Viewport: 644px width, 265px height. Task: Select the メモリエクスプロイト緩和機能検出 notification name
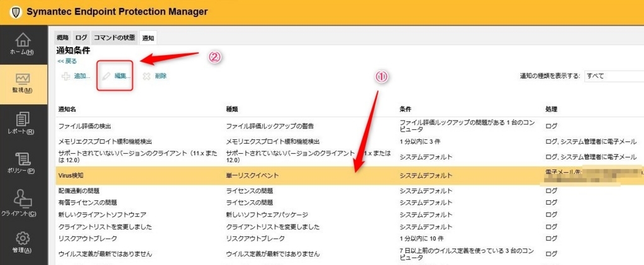pos(106,141)
